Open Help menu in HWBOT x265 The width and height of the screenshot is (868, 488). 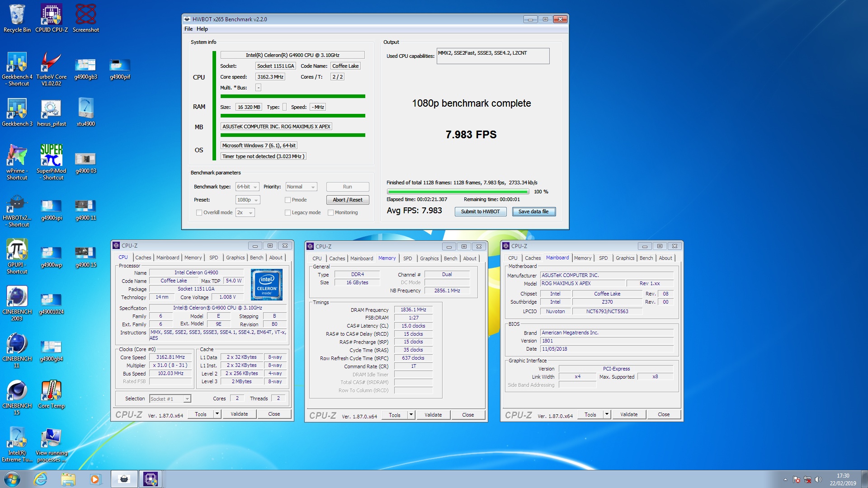pos(202,29)
